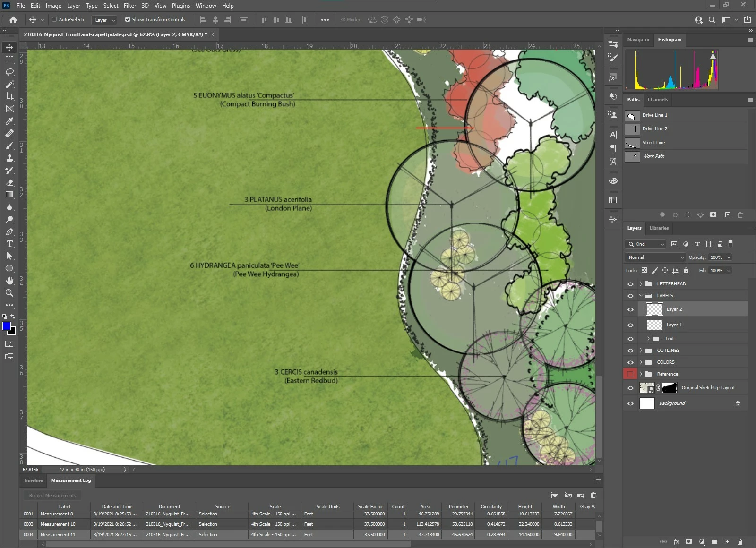Expand the OUTLINES group
This screenshot has height=548, width=756.
641,351
